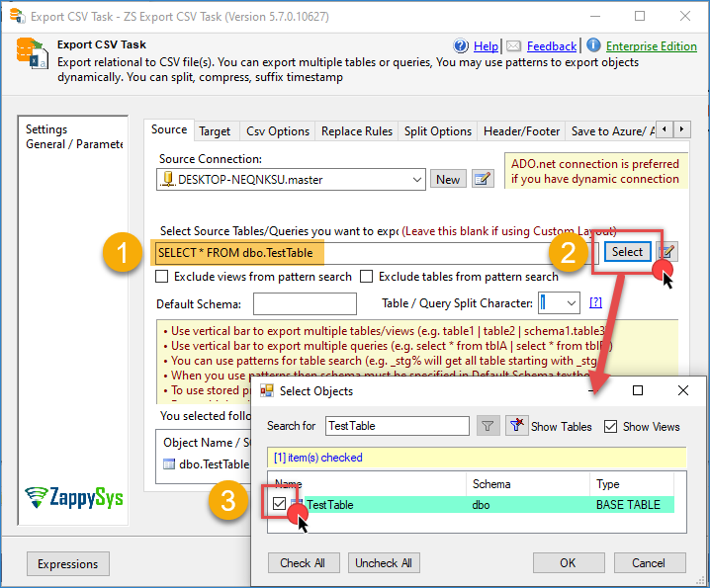Select General / Parameters in left panel
710x588 pixels.
pos(74,144)
